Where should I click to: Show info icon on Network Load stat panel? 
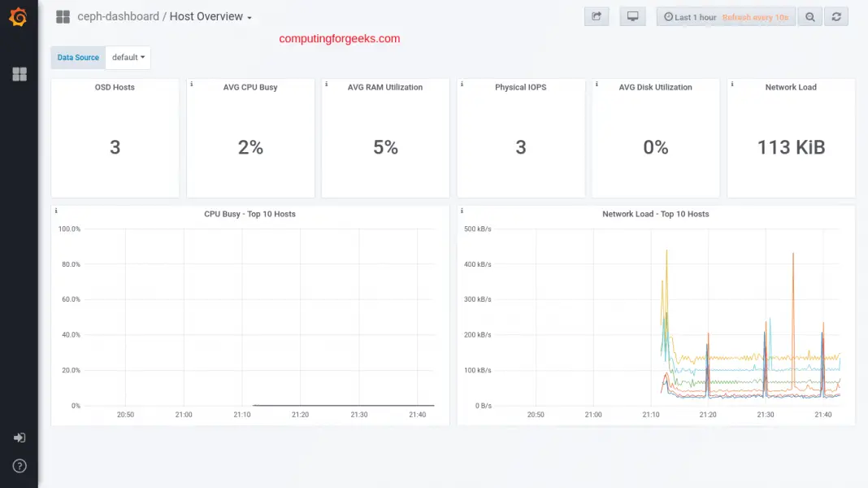tap(731, 84)
